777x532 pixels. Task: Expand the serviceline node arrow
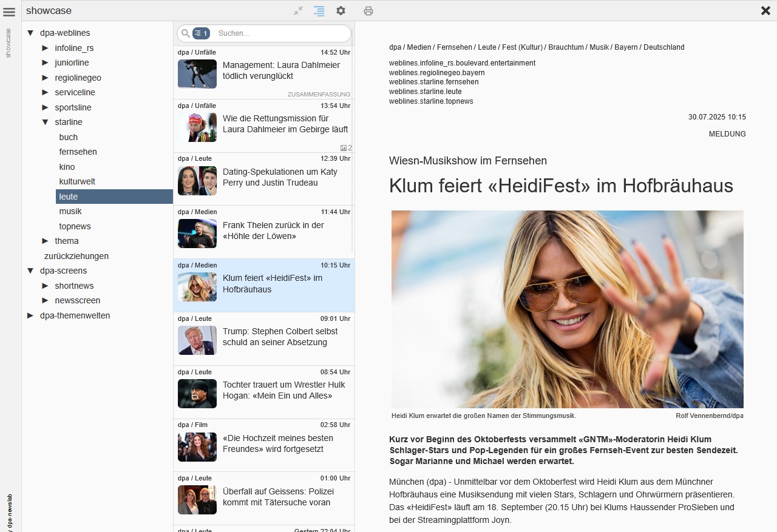(45, 92)
